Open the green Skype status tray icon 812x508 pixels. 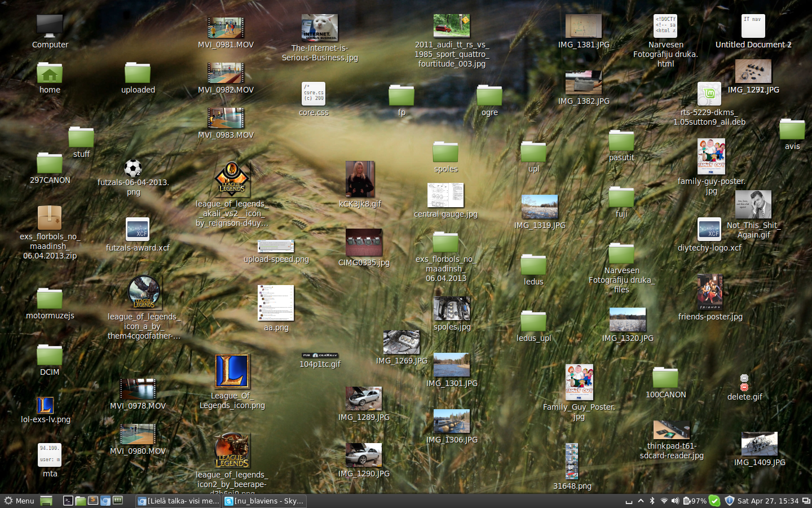[714, 501]
